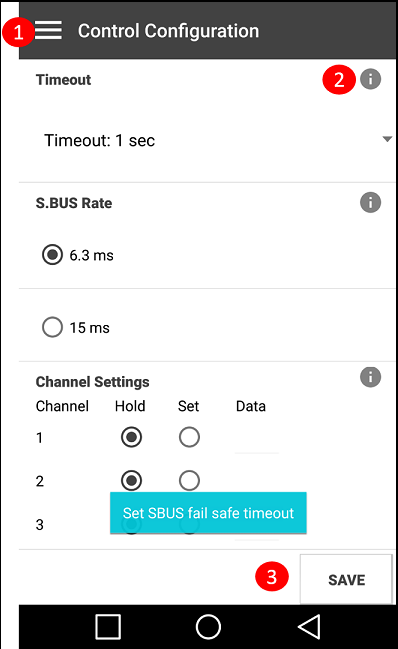
Task: Choose Set for channel 2
Action: click(189, 481)
